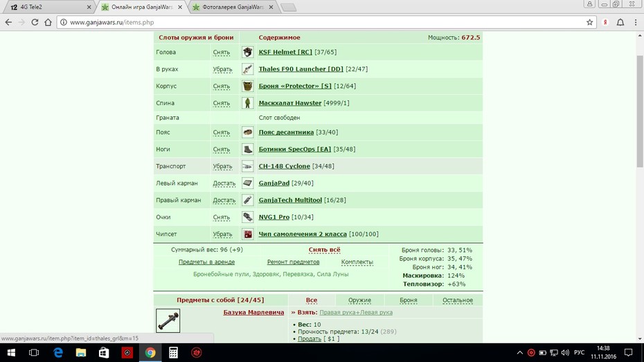The image size is (644, 362).
Task: Open the Ремонт предметов link
Action: click(293, 262)
